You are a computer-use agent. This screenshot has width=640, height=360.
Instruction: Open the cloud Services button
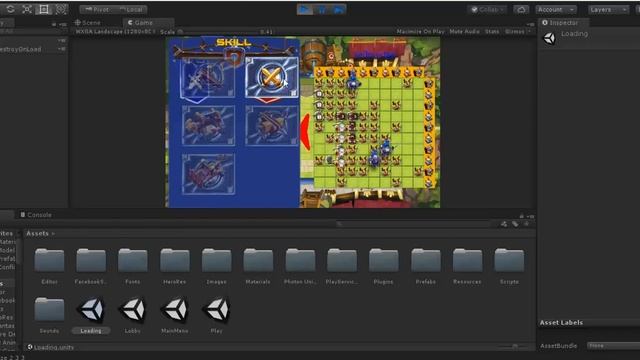pyautogui.click(x=521, y=9)
